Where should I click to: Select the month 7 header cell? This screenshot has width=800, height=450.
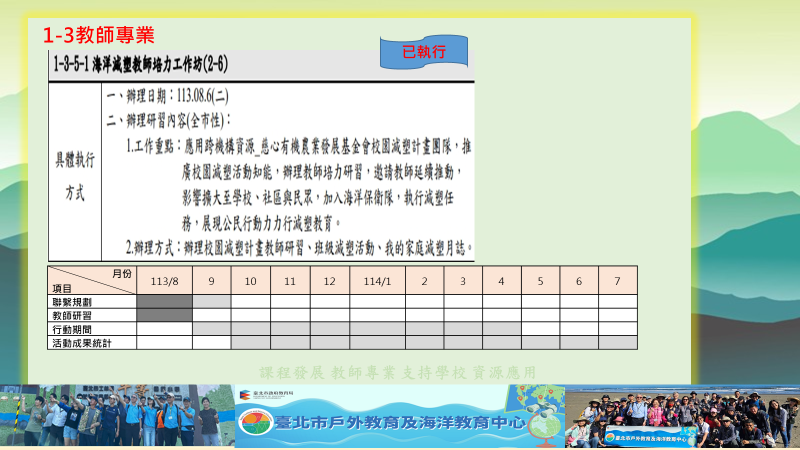pyautogui.click(x=618, y=281)
